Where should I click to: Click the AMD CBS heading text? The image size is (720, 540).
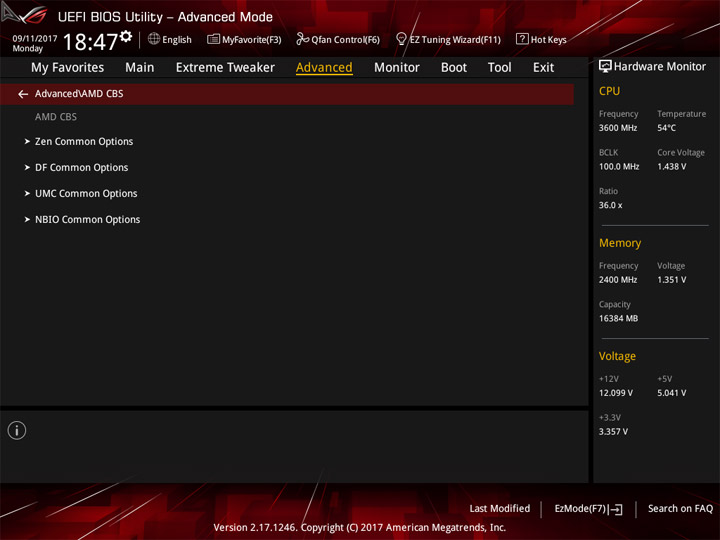click(x=56, y=117)
